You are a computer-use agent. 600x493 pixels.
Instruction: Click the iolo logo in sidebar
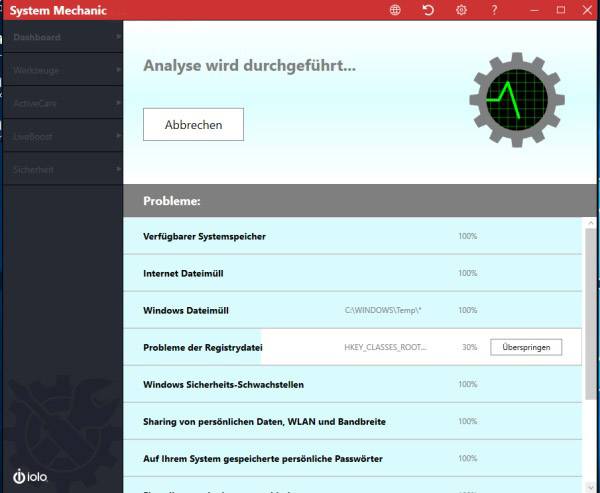click(x=30, y=477)
